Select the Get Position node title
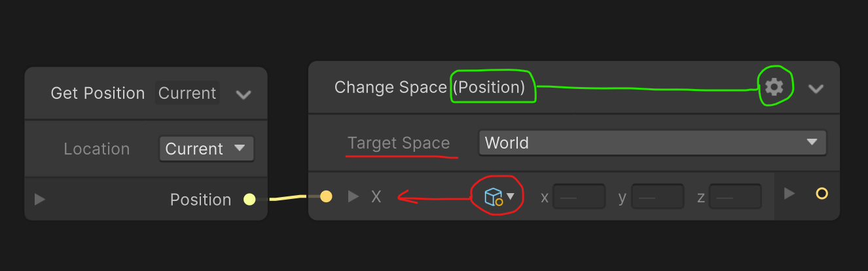868x271 pixels. click(x=98, y=94)
